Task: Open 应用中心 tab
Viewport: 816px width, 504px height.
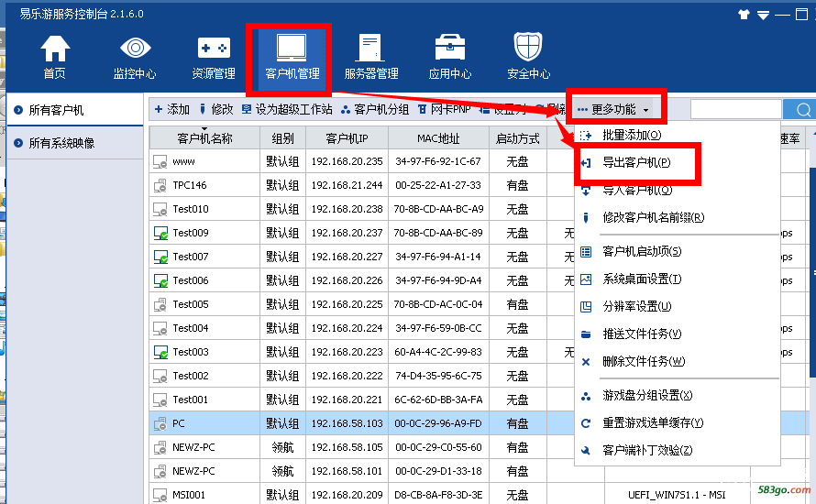Action: pos(450,57)
